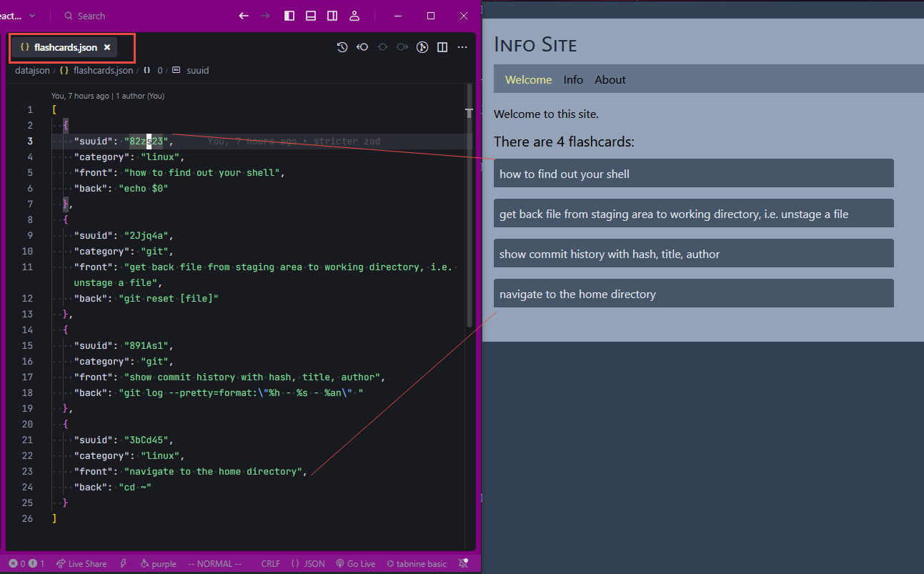Image resolution: width=924 pixels, height=574 pixels.
Task: Change the CRLF end of line setting
Action: pyautogui.click(x=271, y=564)
